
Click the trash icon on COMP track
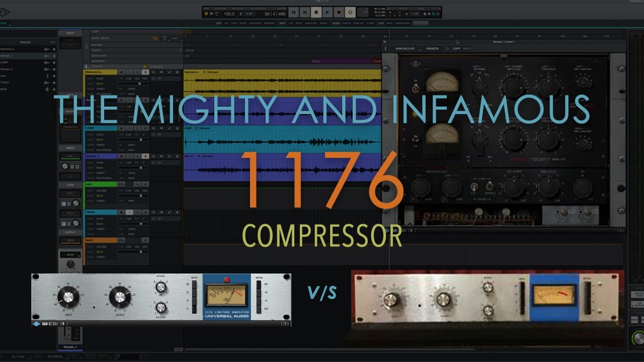coord(178,128)
